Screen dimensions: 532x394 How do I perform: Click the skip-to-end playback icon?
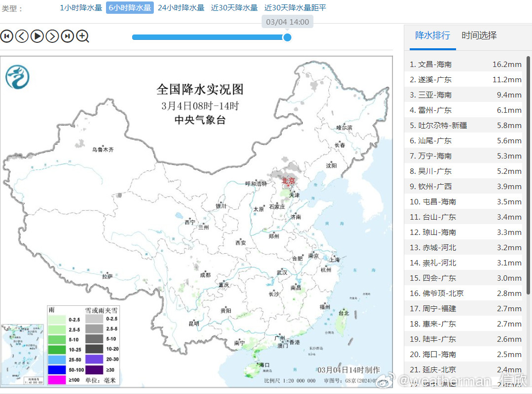(x=67, y=36)
